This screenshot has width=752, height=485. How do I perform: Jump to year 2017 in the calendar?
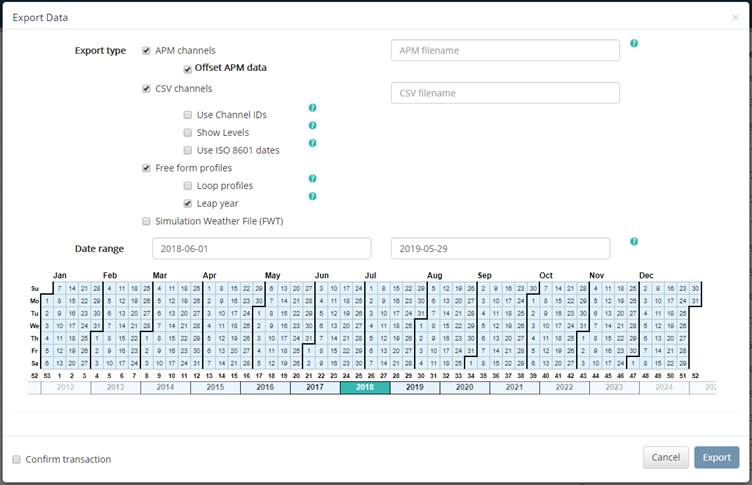point(315,388)
